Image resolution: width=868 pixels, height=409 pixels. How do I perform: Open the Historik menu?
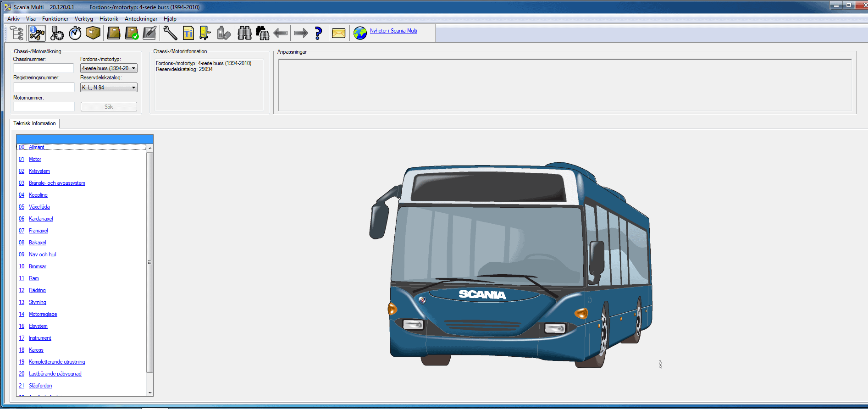(x=109, y=19)
